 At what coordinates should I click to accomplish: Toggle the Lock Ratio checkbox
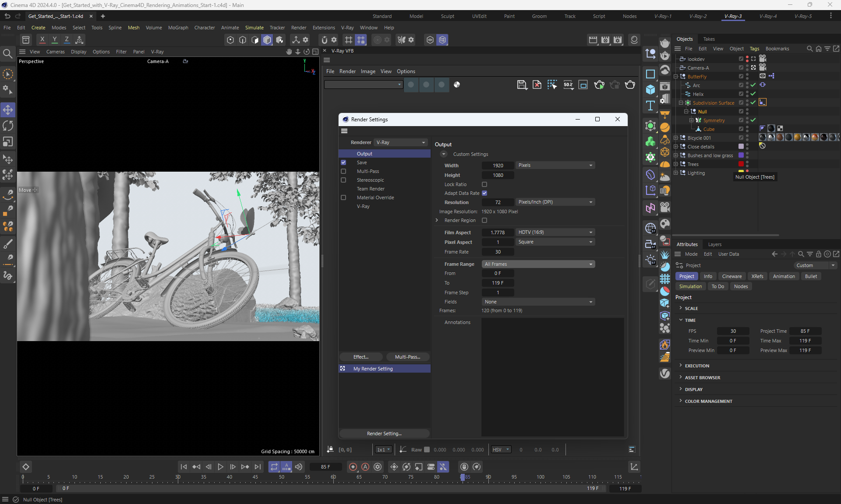tap(484, 184)
